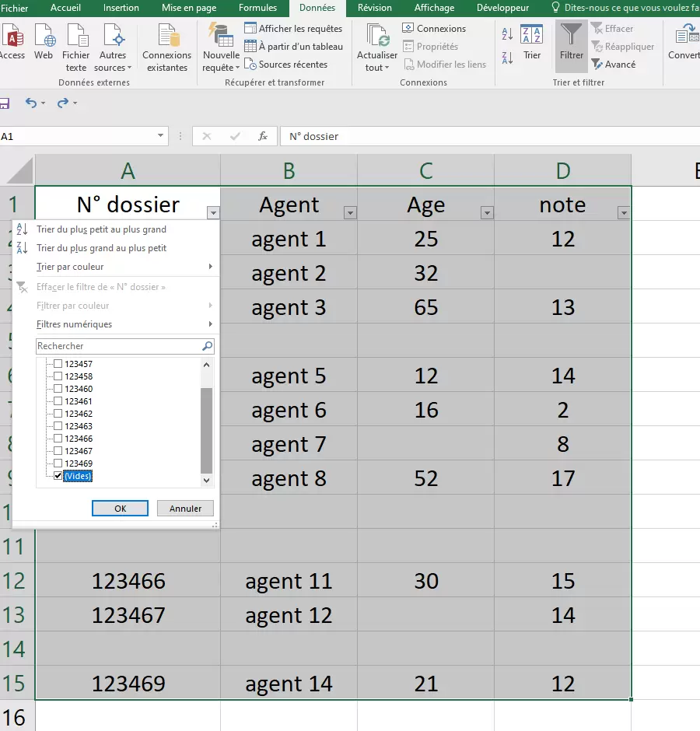Click Actualiser tout button

[x=376, y=48]
